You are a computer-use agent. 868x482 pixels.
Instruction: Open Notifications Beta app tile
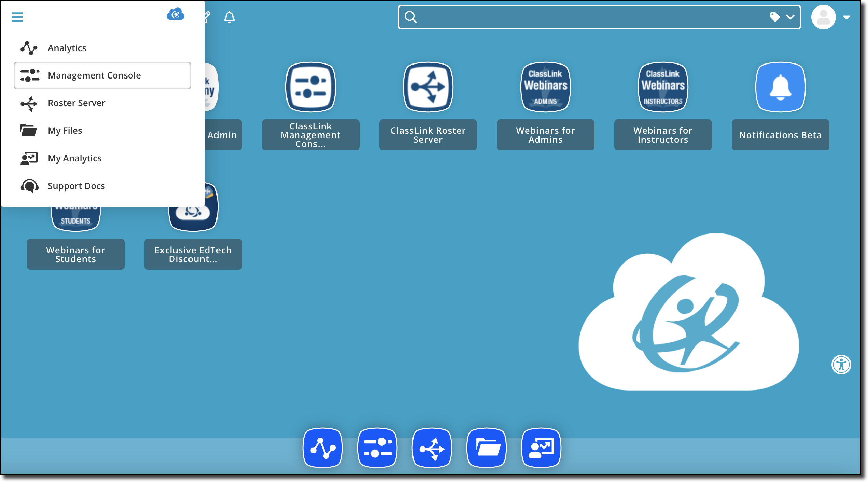[x=780, y=106]
